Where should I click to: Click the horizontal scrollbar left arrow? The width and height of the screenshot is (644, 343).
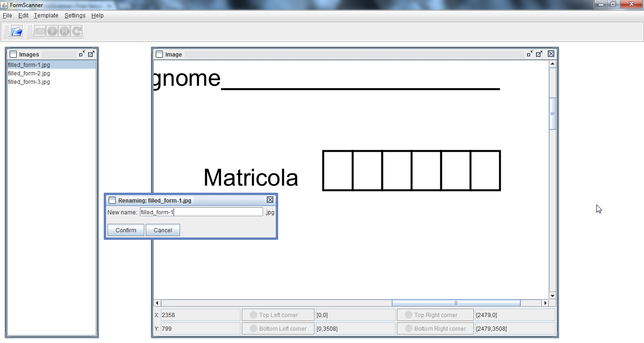pyautogui.click(x=157, y=303)
